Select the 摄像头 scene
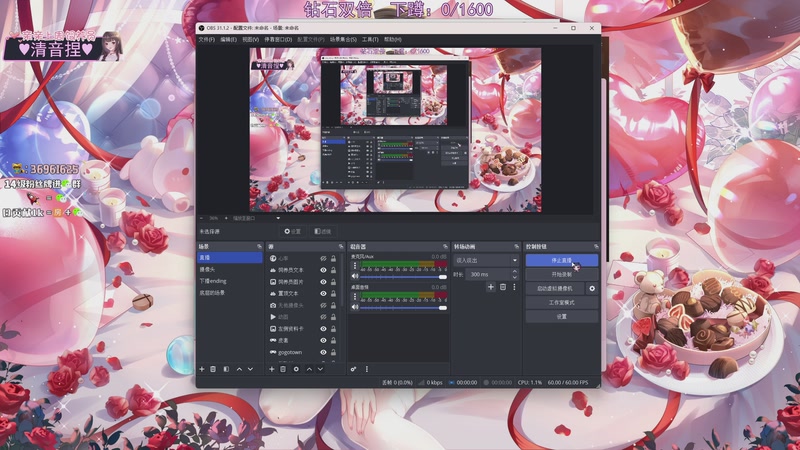This screenshot has height=450, width=800. click(230, 269)
